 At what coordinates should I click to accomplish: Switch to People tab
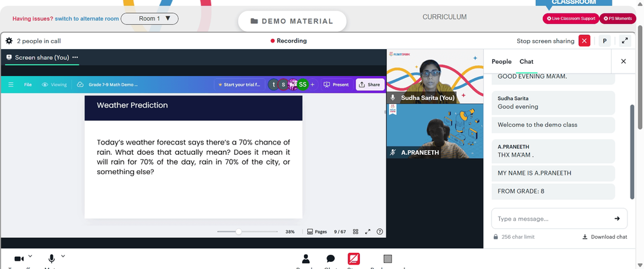tap(502, 62)
